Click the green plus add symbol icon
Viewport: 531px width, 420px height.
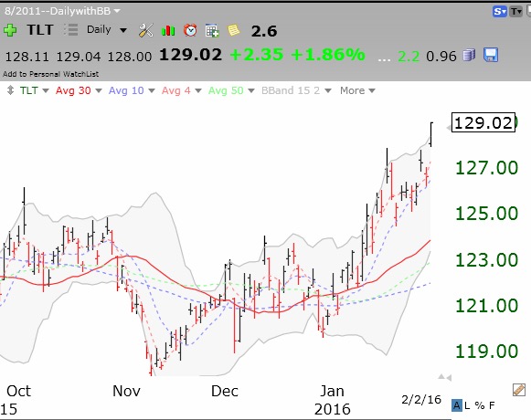10,30
